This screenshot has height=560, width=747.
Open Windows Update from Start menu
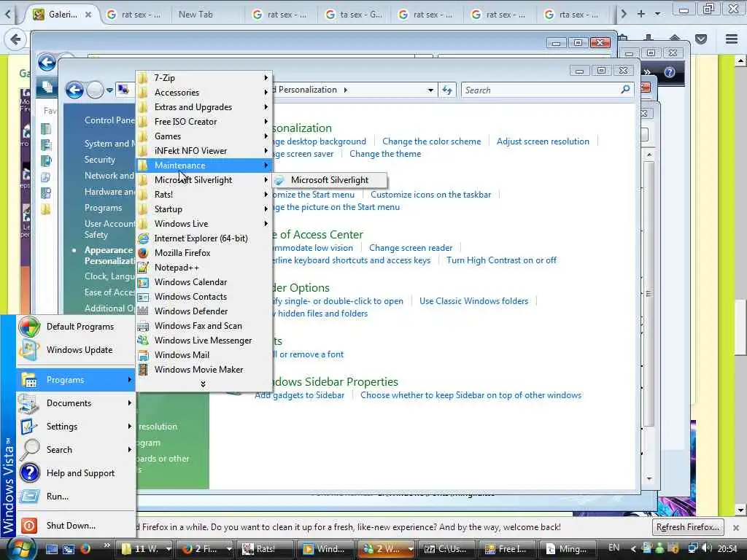(x=76, y=350)
